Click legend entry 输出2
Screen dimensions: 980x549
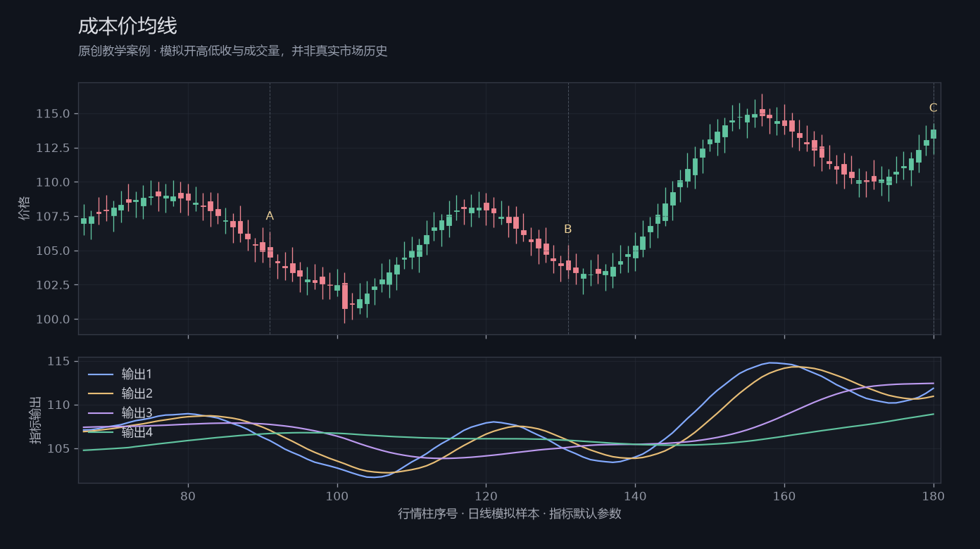tap(137, 393)
